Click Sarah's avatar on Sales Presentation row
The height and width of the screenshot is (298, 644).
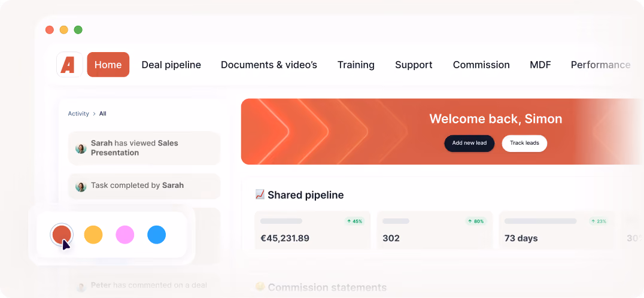(x=81, y=148)
